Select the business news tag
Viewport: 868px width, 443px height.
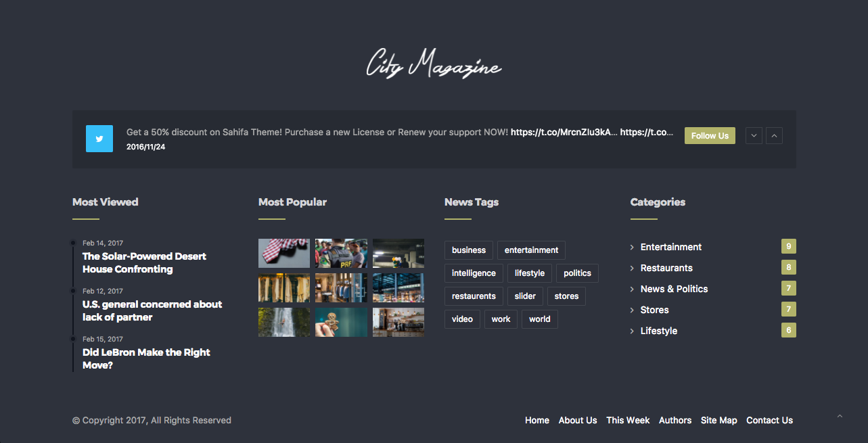click(x=469, y=250)
